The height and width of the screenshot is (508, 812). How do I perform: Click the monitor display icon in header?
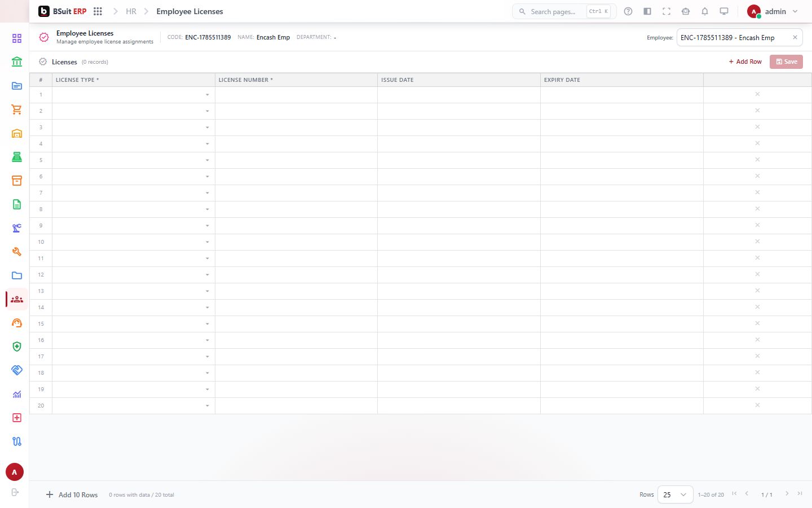tap(724, 11)
